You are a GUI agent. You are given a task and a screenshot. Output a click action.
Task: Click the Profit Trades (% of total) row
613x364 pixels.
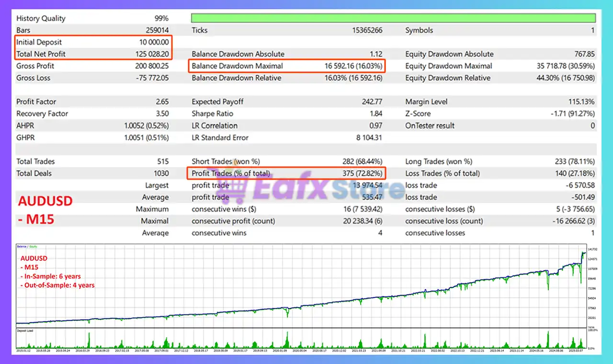[x=287, y=173]
